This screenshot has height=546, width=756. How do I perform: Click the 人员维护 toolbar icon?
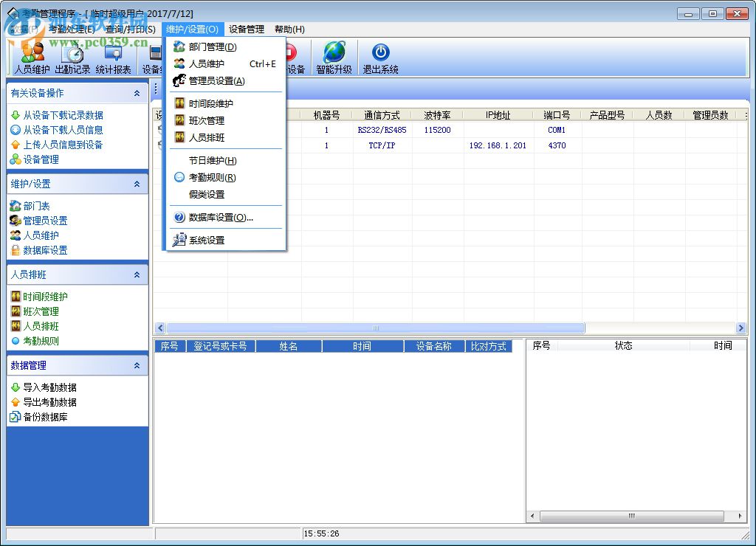[32, 58]
